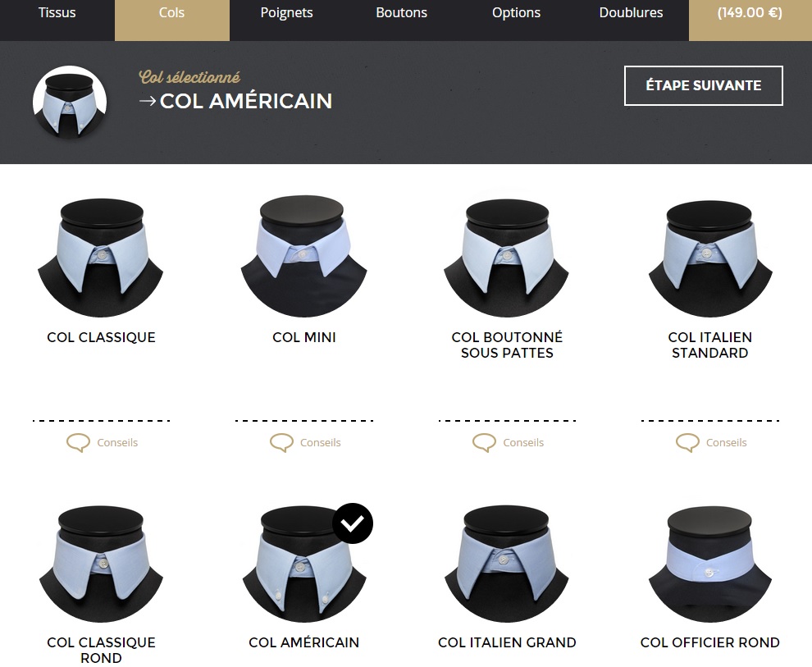
Task: Choose the Col Italien Grand collar
Action: point(507,564)
